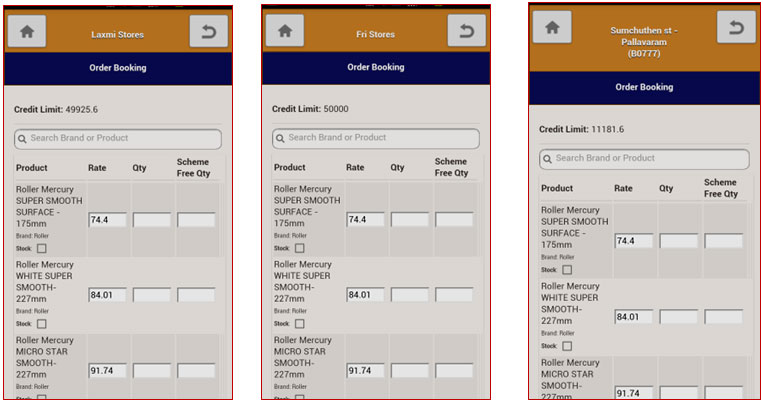Focus the Search Brand or Product box in Fri Stores
Screen dimensions: 763x403
click(x=376, y=139)
